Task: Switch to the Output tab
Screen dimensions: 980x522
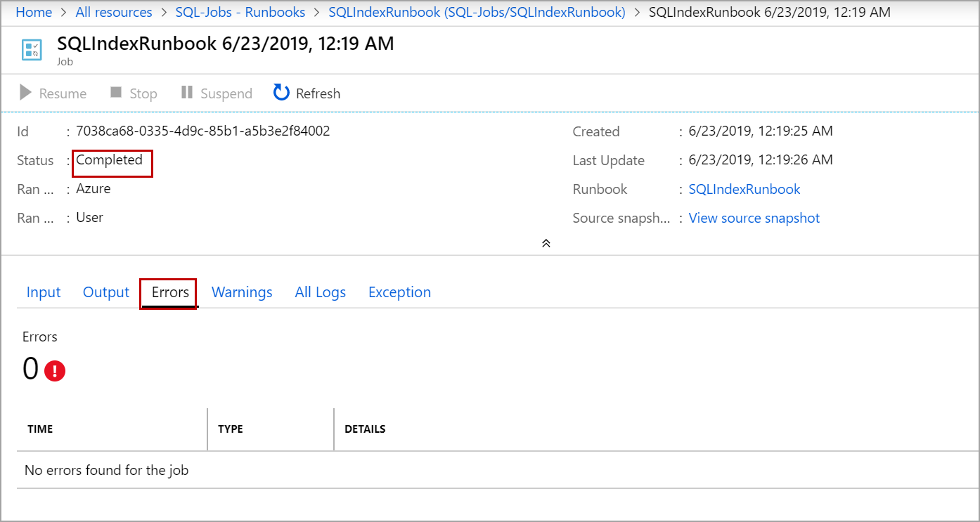Action: point(106,292)
